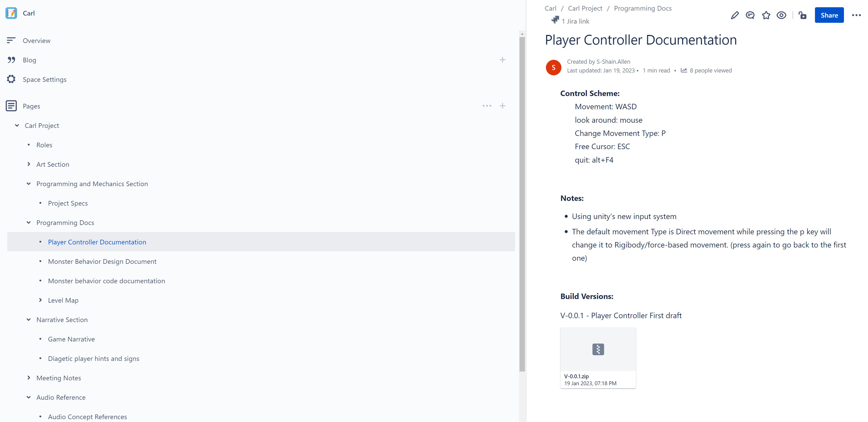The height and width of the screenshot is (422, 868).
Task: Collapse the Carl Project tree
Action: [x=17, y=125]
